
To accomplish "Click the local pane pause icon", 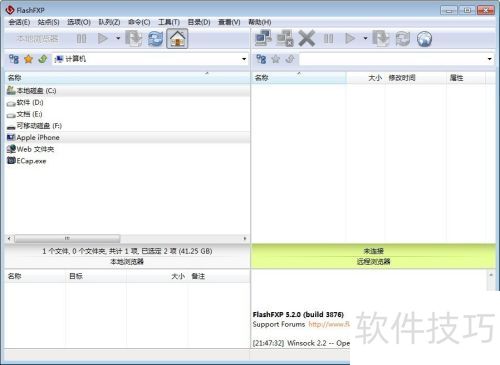I will coord(81,39).
